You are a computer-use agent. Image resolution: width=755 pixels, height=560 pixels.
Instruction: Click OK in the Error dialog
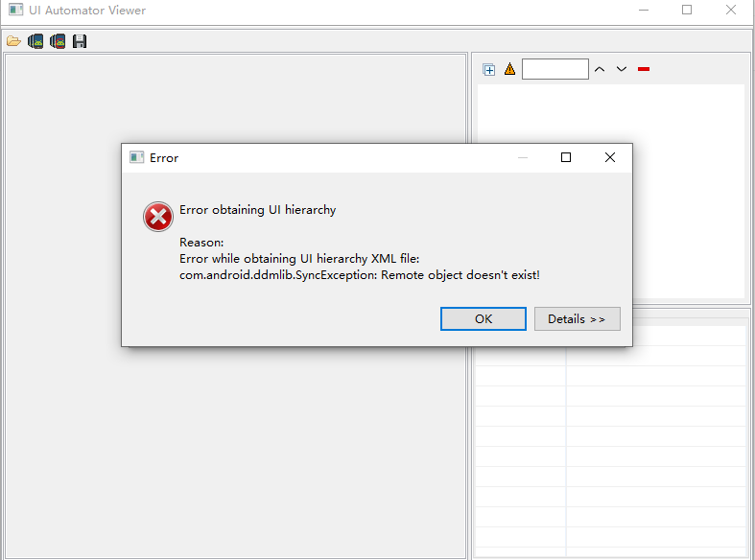coord(484,319)
